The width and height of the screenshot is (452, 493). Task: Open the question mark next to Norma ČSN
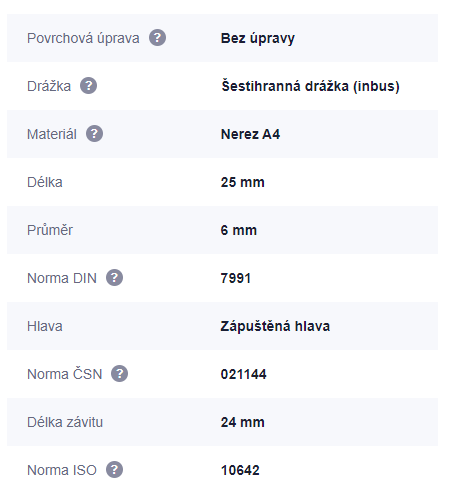point(119,374)
